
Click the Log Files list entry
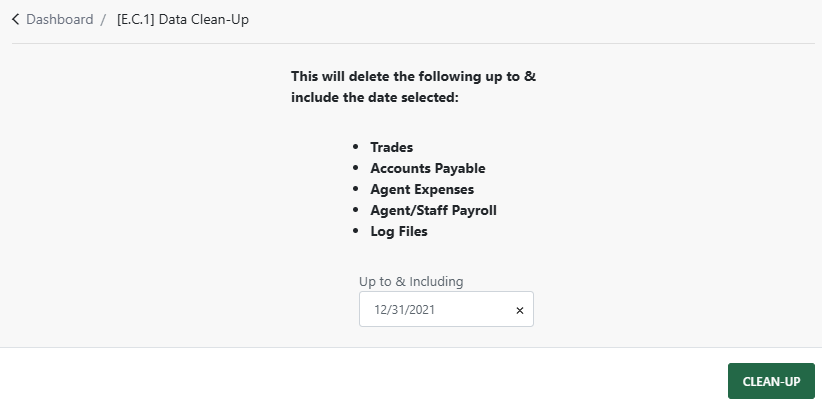(399, 231)
